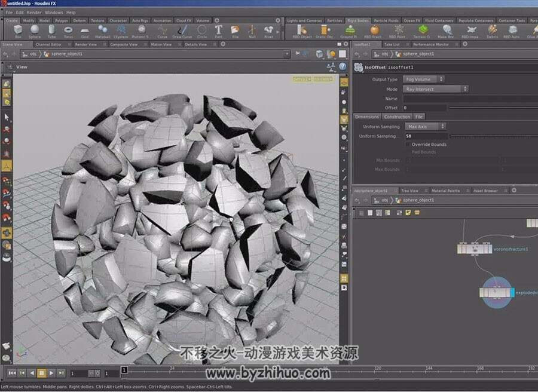Add a new shelf tab after Volume
The height and width of the screenshot is (392, 538).
[217, 20]
